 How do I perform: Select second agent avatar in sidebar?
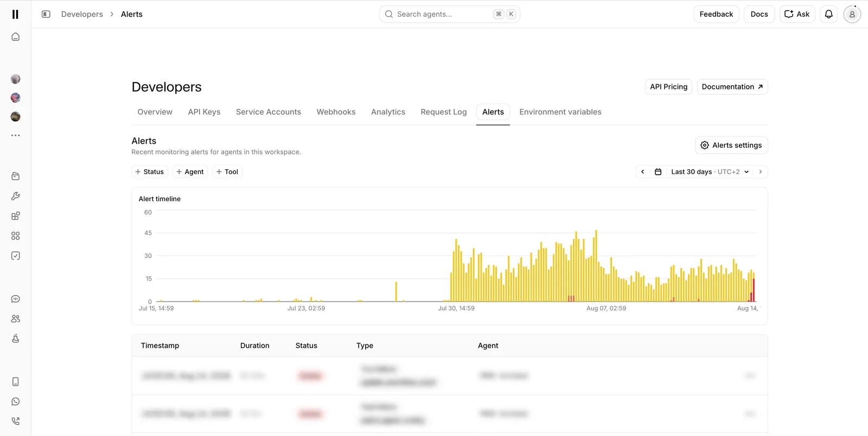point(16,98)
